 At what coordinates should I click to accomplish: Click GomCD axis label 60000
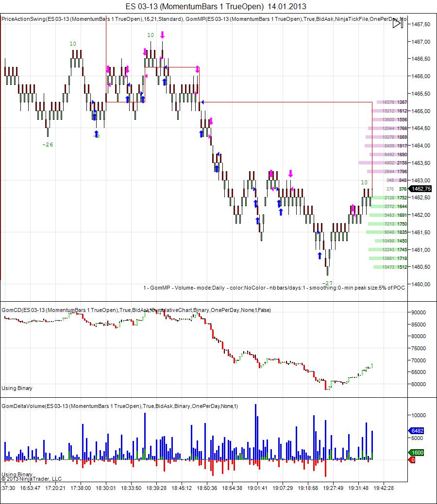(x=419, y=384)
